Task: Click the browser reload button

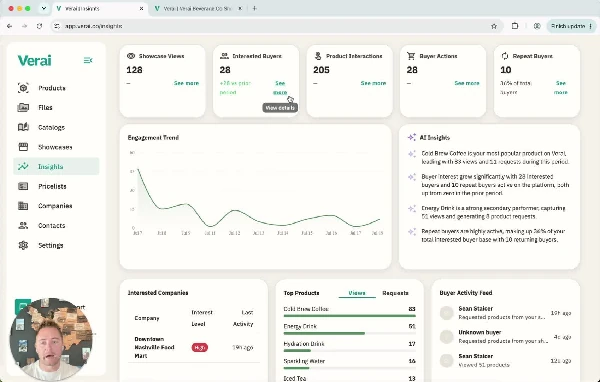Action: coord(39,26)
